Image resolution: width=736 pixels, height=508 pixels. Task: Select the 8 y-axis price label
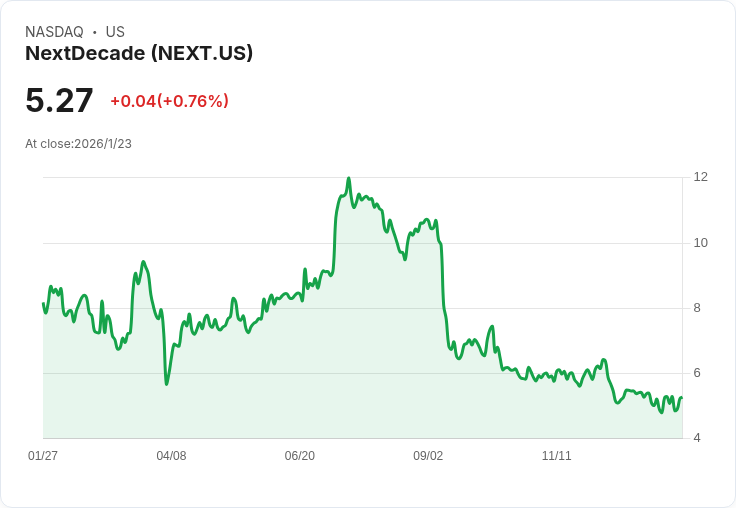(697, 308)
